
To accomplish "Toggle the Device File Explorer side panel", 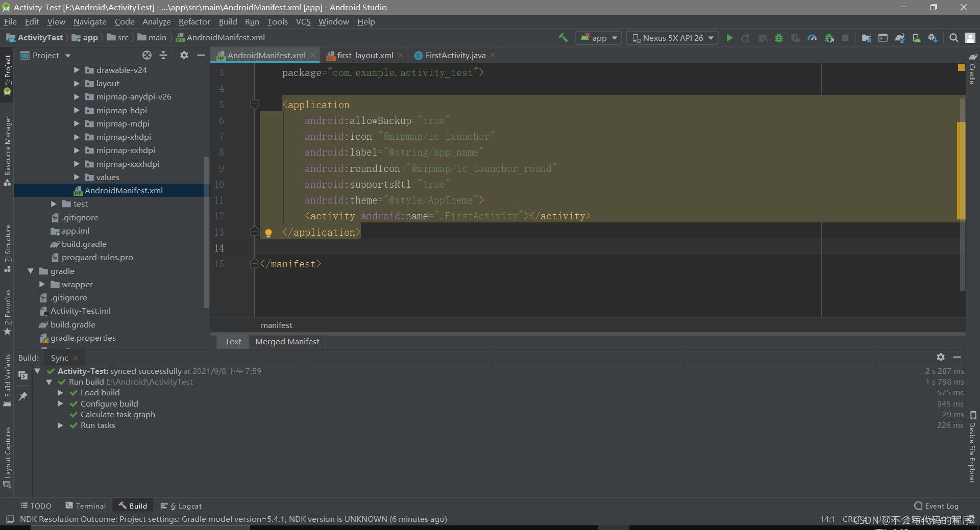I will [972, 447].
